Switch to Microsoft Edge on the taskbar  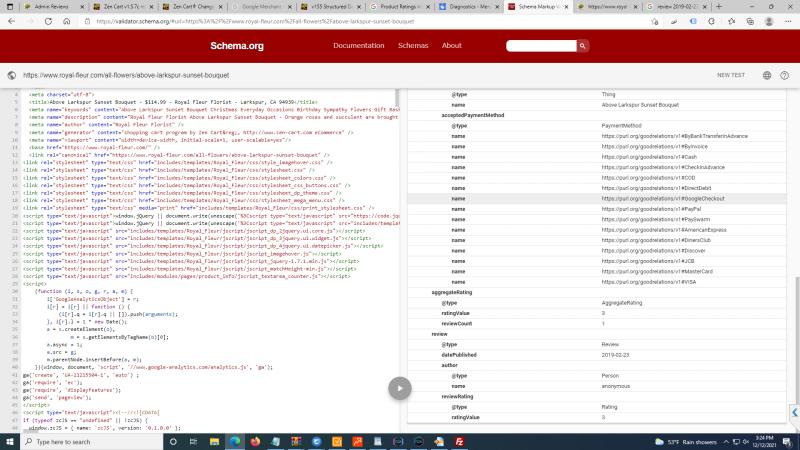tap(235, 441)
